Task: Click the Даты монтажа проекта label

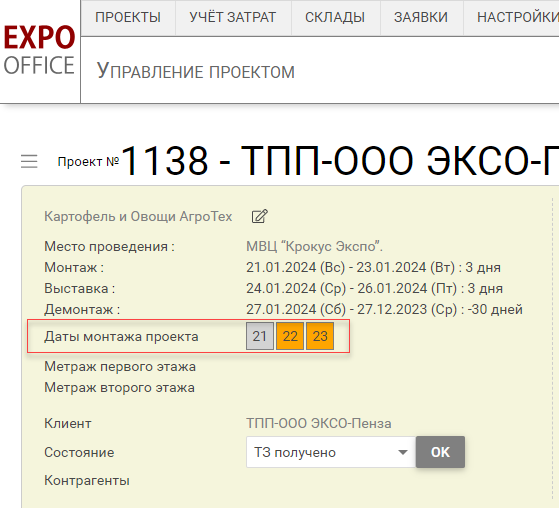Action: click(121, 337)
